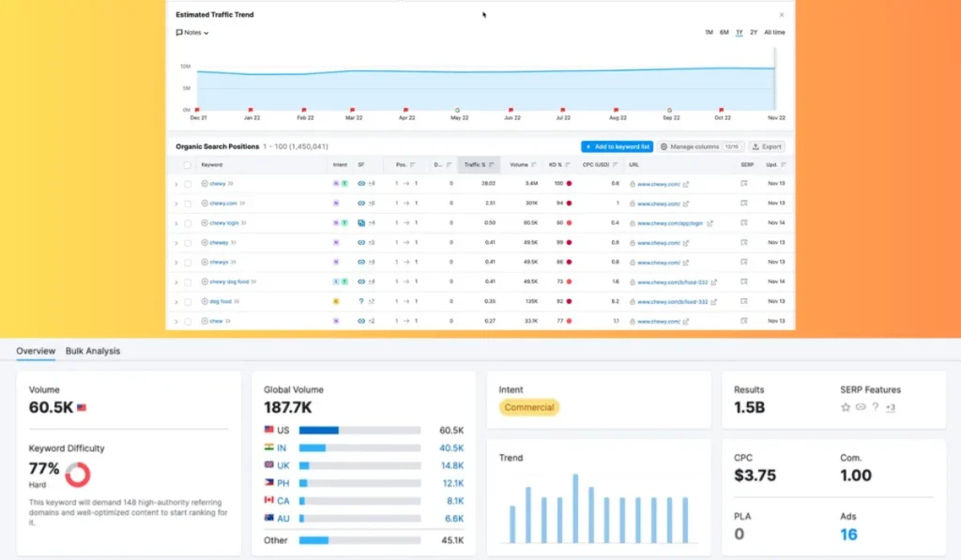Click the link SERP feature icon in chewy row
The height and width of the screenshot is (560, 961).
361,183
